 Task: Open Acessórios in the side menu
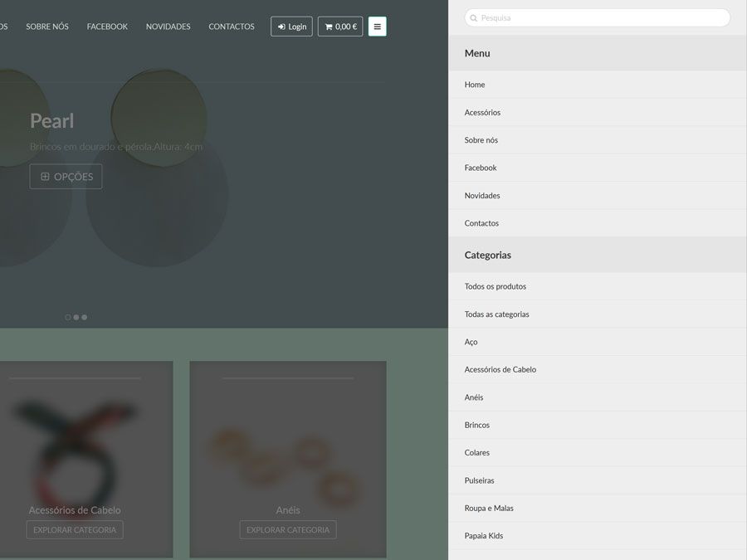tap(482, 112)
